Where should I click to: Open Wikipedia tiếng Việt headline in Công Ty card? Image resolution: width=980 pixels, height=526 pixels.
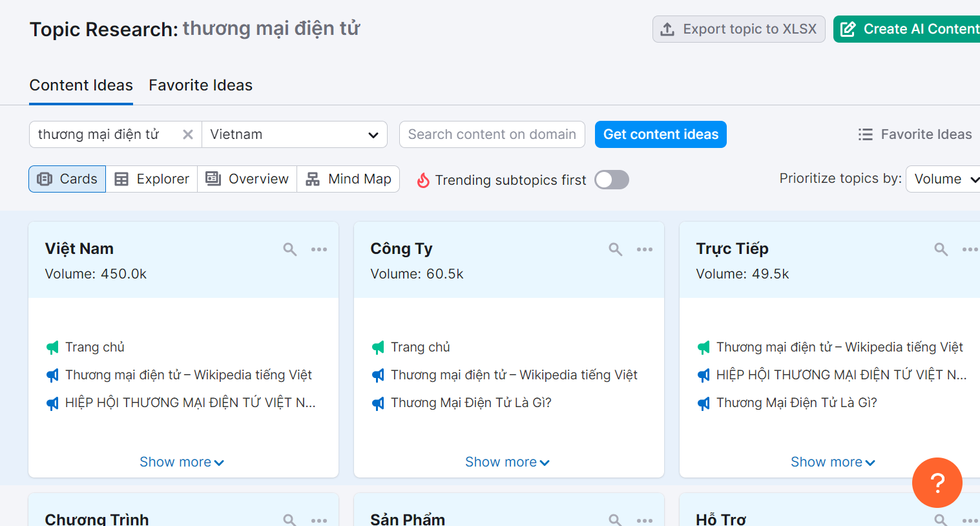[514, 375]
